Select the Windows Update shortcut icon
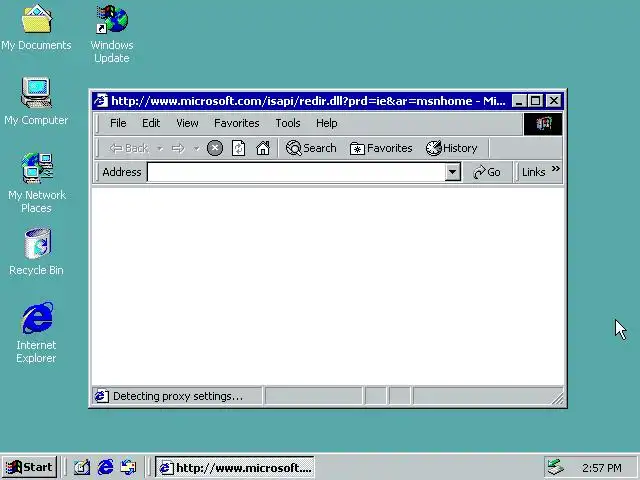 [112, 33]
